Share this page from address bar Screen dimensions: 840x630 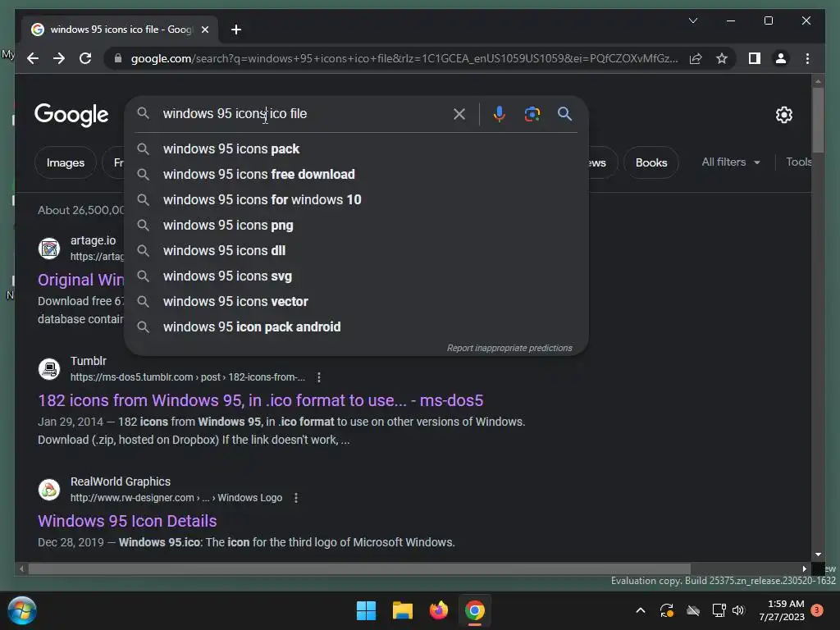pos(696,58)
